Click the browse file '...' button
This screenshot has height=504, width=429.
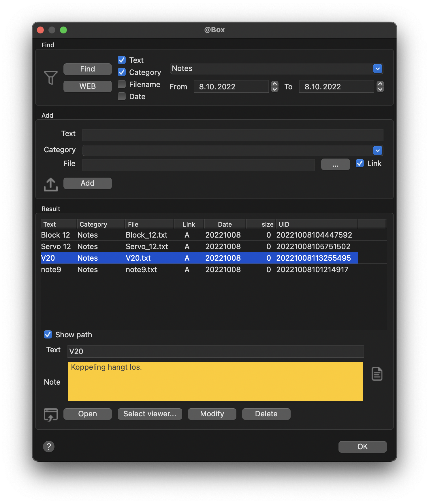pyautogui.click(x=335, y=164)
